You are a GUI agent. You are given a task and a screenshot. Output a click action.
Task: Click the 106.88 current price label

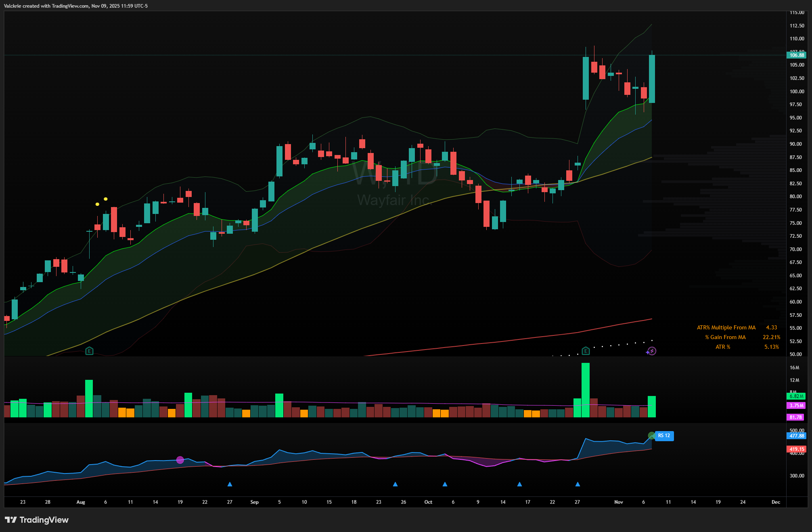coord(797,55)
